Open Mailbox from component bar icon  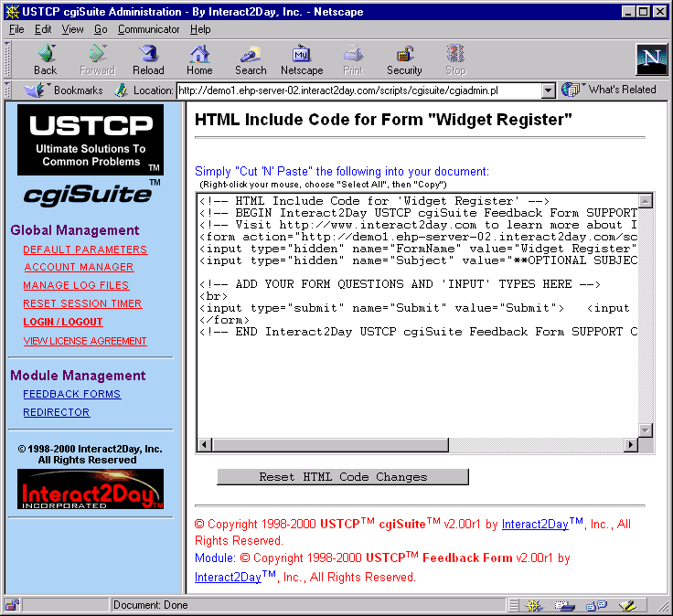tap(564, 605)
